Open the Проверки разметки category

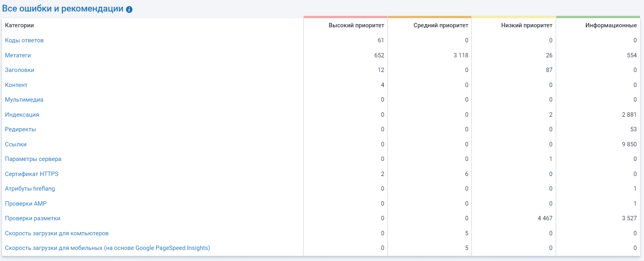pyautogui.click(x=32, y=218)
